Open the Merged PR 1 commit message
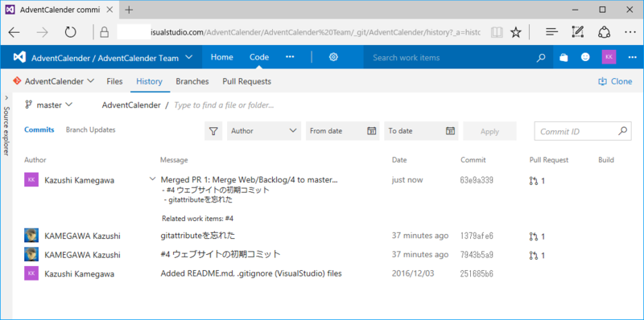This screenshot has height=320, width=644. pyautogui.click(x=250, y=179)
